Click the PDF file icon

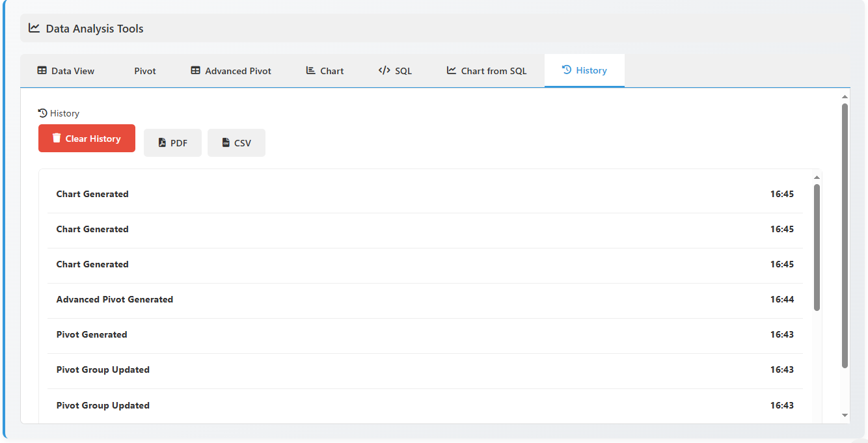click(x=162, y=142)
